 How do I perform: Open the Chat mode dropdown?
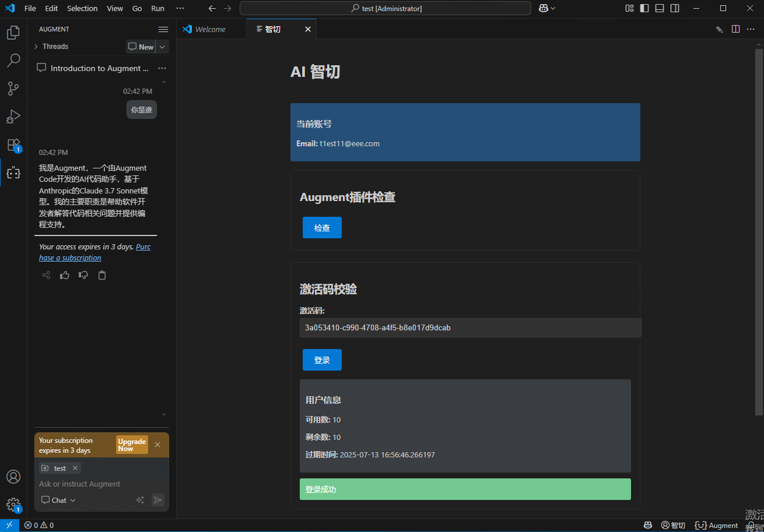point(59,500)
